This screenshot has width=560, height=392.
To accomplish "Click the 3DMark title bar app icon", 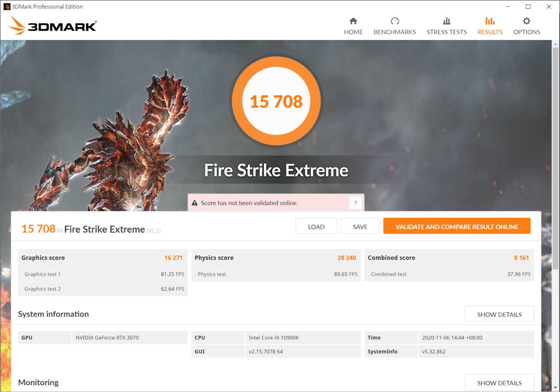I will [7, 7].
